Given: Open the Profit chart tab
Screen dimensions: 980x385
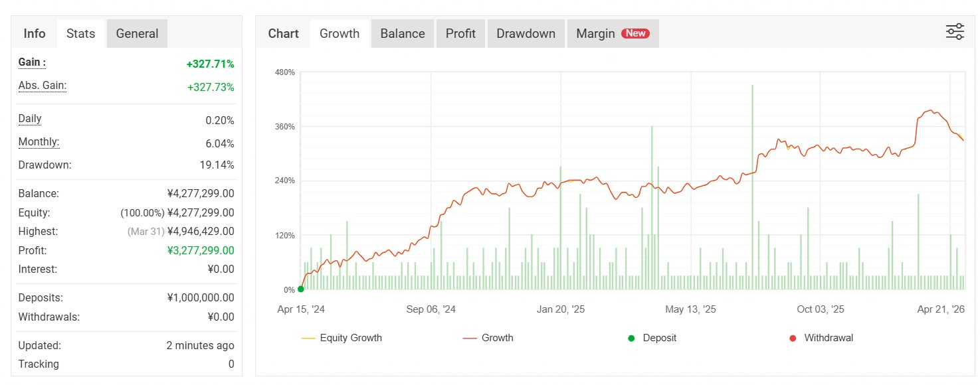Looking at the screenshot, I should (x=460, y=33).
